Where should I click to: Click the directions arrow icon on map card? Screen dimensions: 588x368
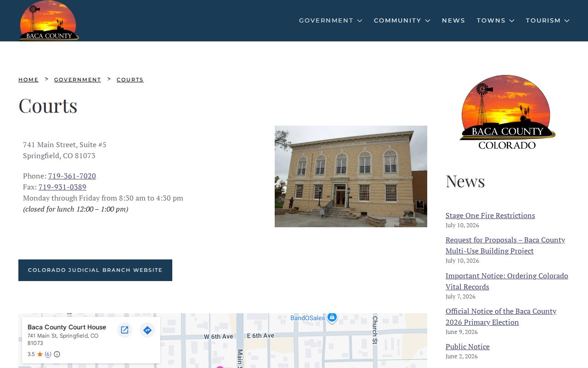click(147, 330)
